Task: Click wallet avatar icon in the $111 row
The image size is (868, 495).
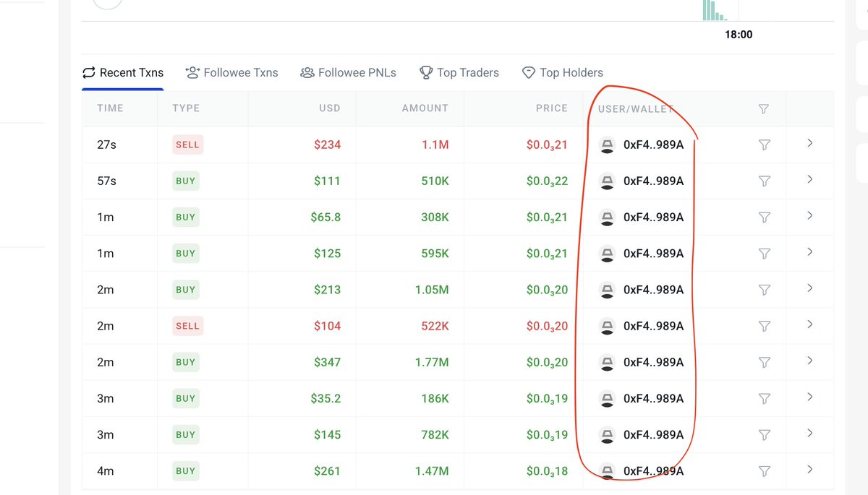Action: (608, 181)
